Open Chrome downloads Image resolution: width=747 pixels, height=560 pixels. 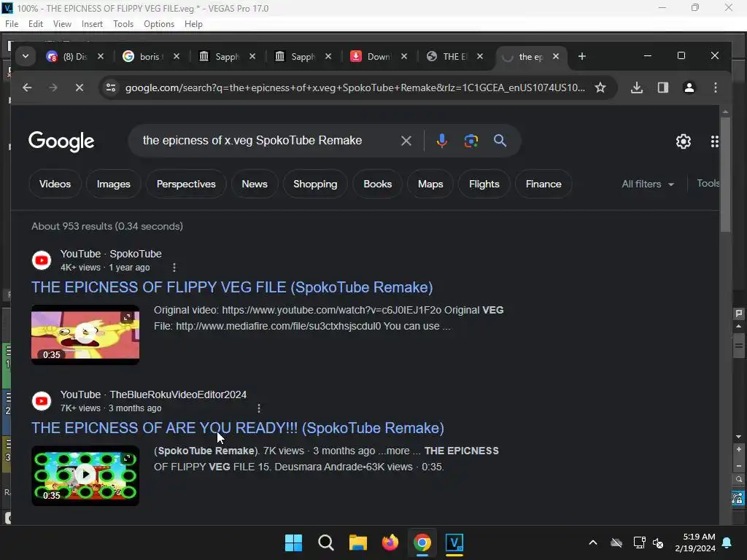pos(637,87)
